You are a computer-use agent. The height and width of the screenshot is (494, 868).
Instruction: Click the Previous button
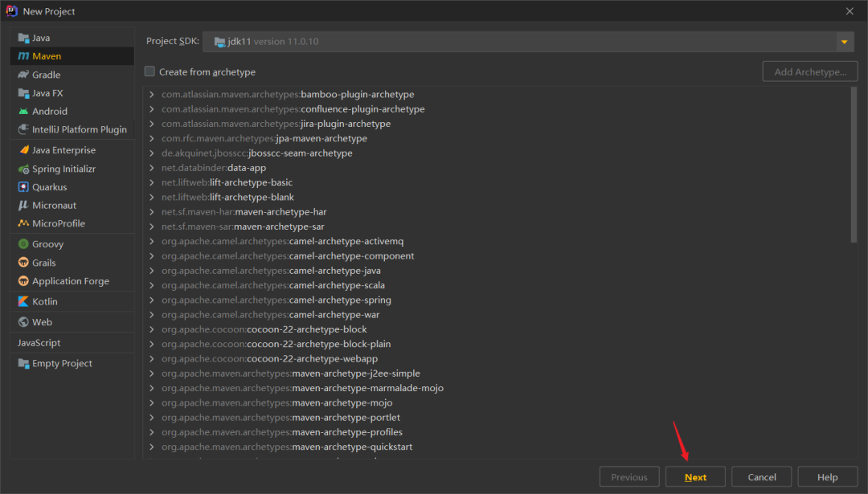coord(629,477)
